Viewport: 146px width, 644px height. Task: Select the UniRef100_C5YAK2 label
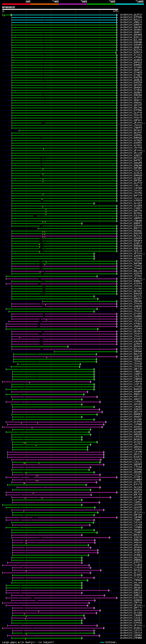point(131,276)
